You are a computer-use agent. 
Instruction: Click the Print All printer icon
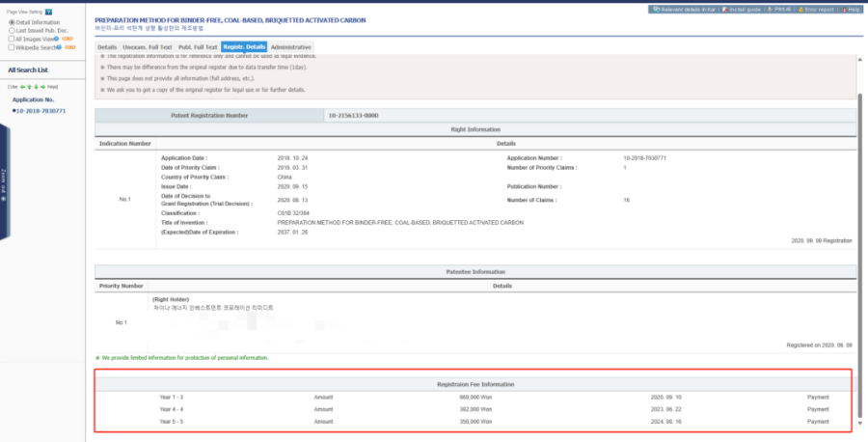770,10
